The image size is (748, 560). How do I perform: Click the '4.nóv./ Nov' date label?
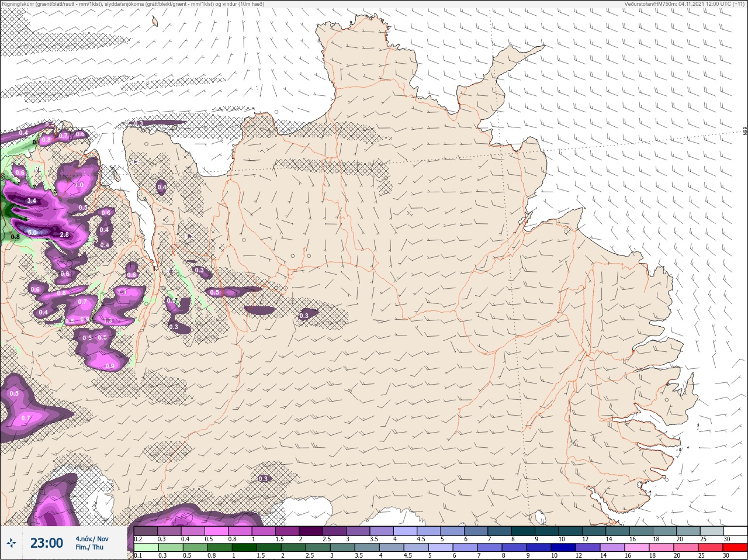(92, 538)
